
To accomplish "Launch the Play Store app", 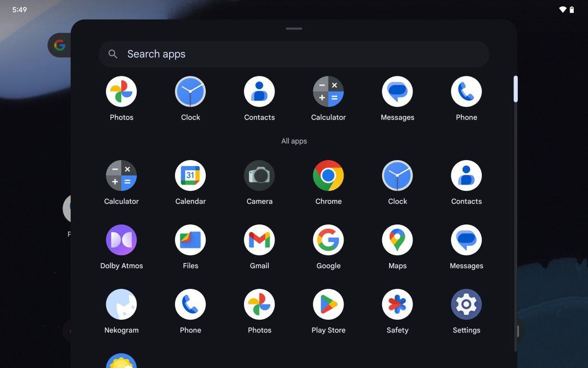I will (x=328, y=304).
